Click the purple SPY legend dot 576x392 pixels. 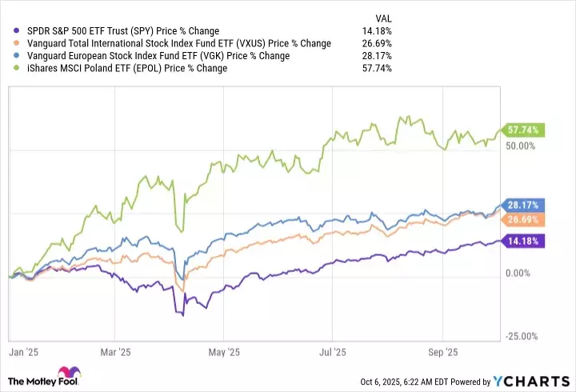(8, 31)
